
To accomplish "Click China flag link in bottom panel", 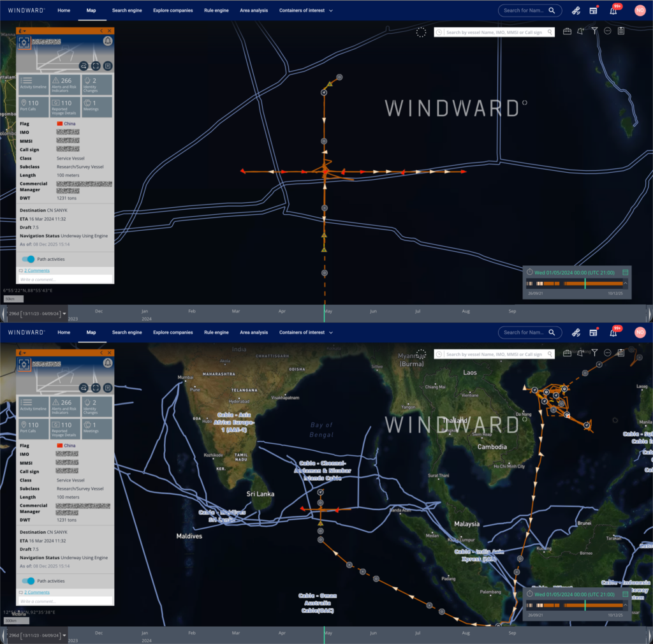I will coord(70,446).
